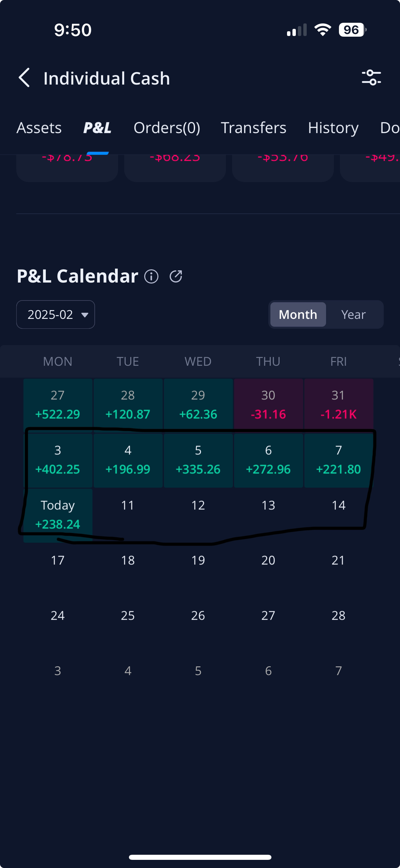Tap the dropdown arrow beside 2025-02
400x868 pixels.
click(85, 315)
